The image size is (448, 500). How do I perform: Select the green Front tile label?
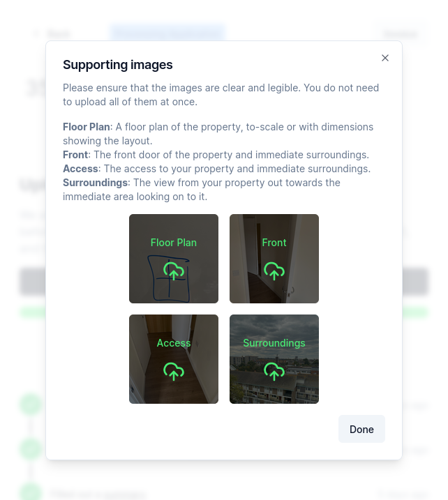274,243
